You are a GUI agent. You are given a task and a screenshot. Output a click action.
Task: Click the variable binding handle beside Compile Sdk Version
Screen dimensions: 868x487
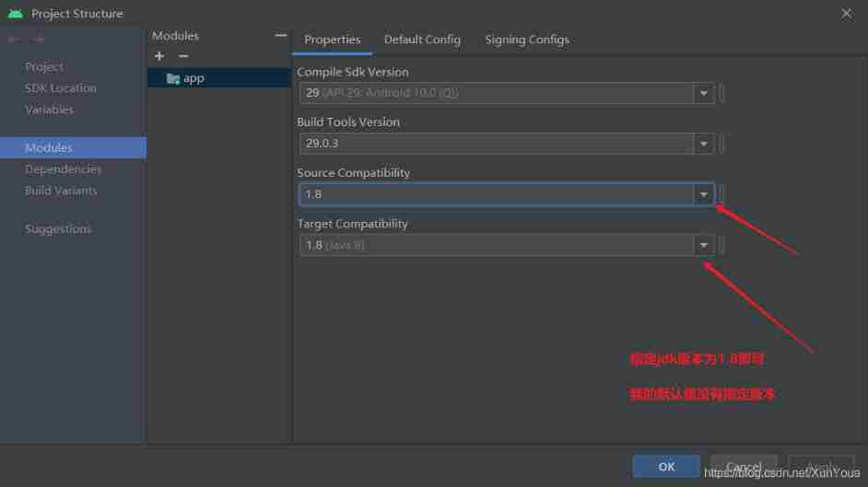tap(721, 93)
